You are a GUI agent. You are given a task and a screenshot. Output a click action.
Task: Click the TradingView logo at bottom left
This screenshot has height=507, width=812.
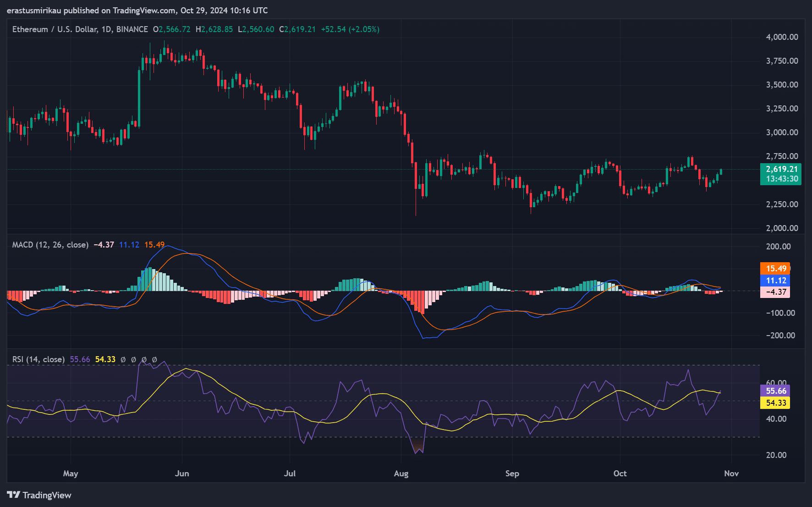coord(39,495)
